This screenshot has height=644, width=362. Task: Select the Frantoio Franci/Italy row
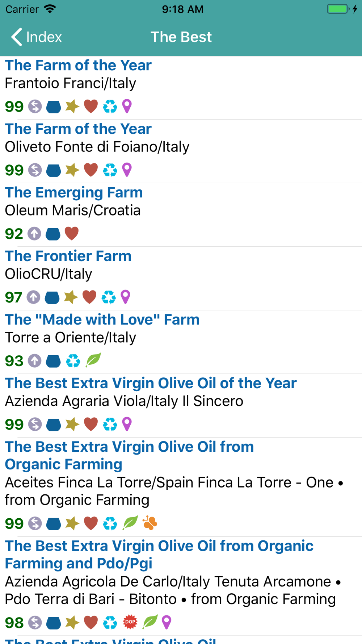click(x=71, y=83)
